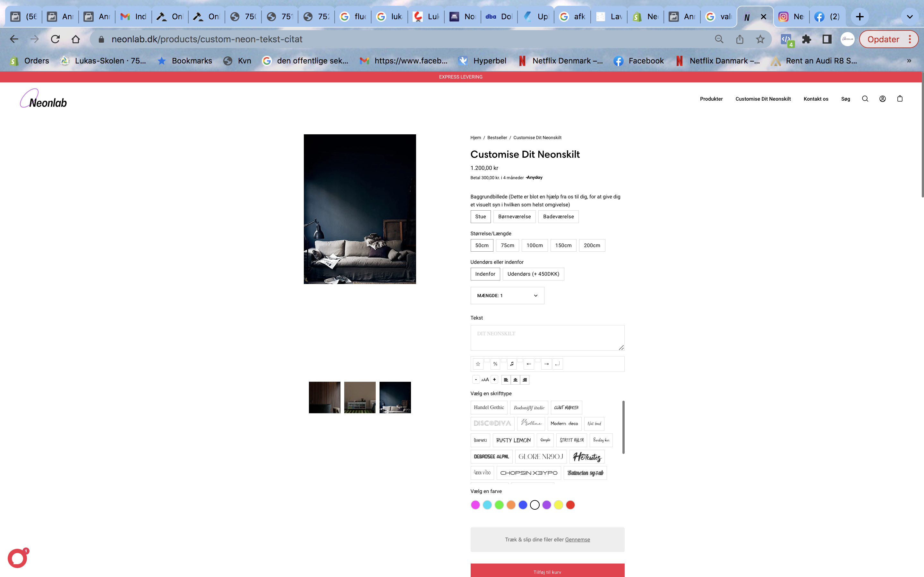Insert the star symbol into the text

click(478, 364)
